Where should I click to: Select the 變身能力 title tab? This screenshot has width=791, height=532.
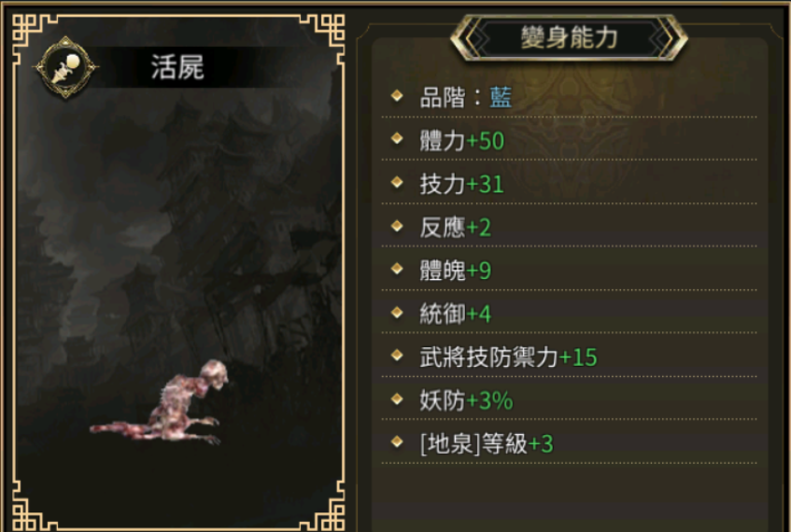click(569, 38)
